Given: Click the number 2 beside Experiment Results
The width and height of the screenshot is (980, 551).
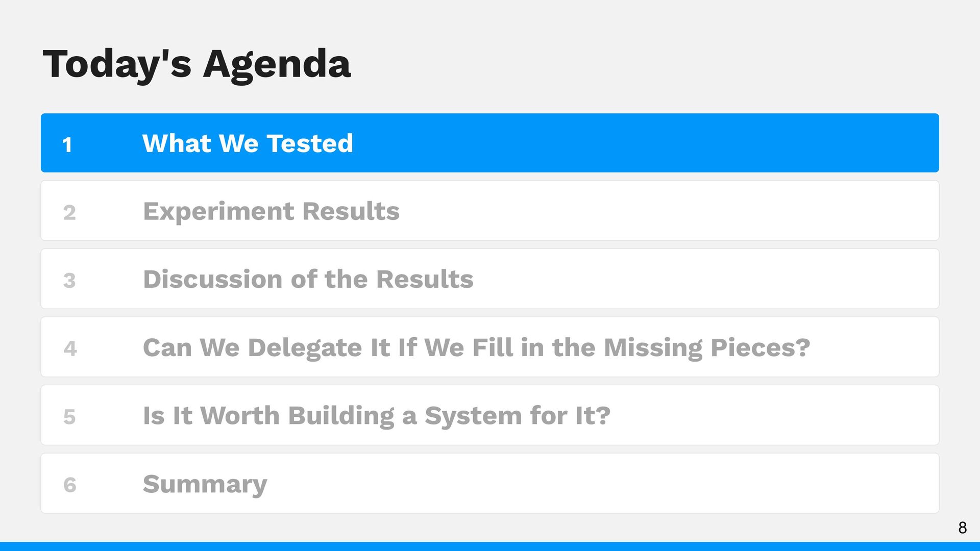Looking at the screenshot, I should pos(69,213).
